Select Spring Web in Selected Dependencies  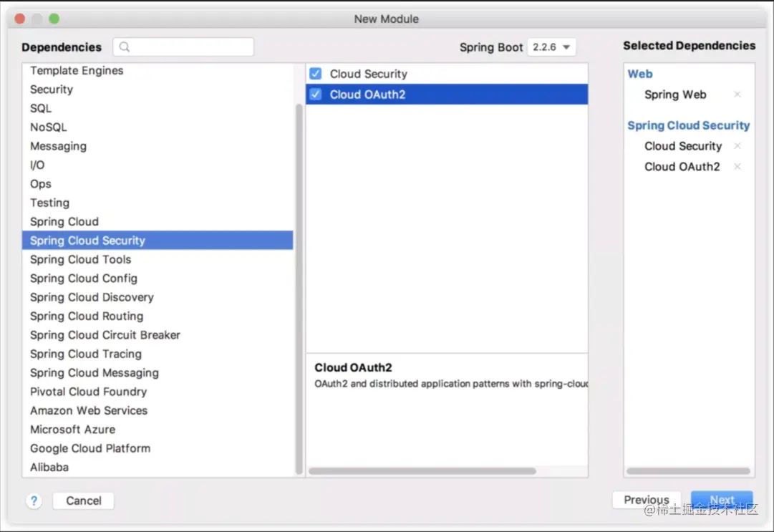coord(674,95)
